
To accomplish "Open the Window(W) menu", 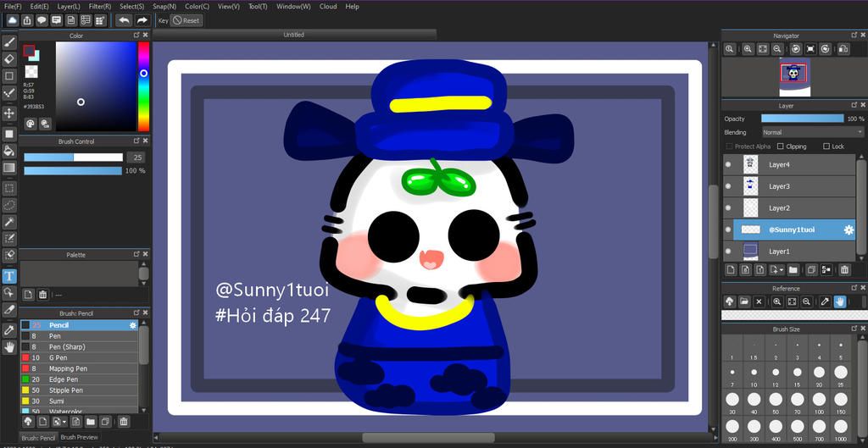I will [x=293, y=7].
